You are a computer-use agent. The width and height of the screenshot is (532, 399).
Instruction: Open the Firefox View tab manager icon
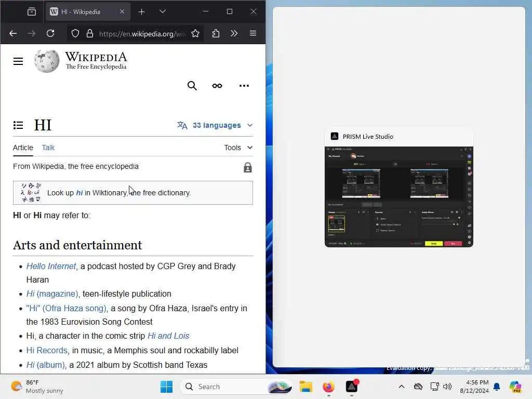coord(32,11)
